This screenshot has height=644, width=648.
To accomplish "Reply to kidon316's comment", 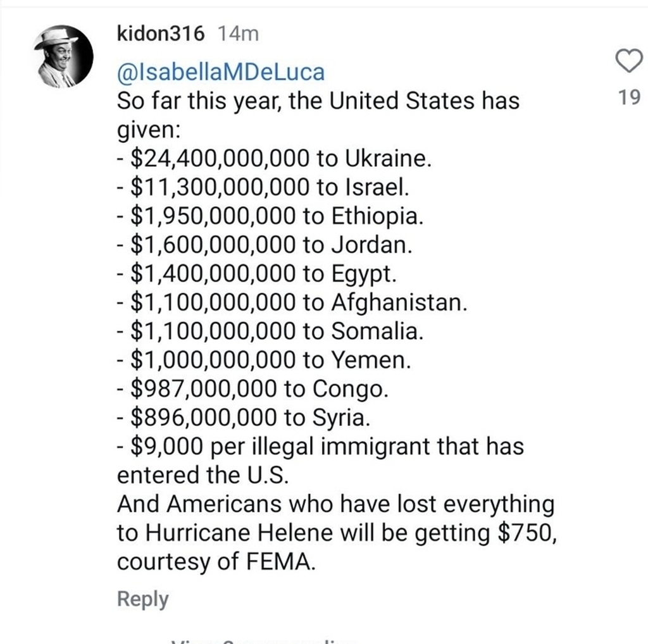I will click(142, 599).
